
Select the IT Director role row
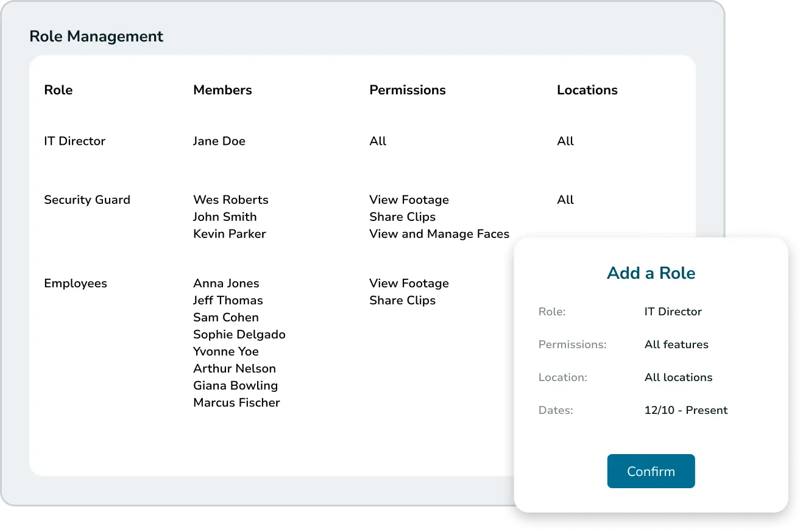(x=75, y=141)
